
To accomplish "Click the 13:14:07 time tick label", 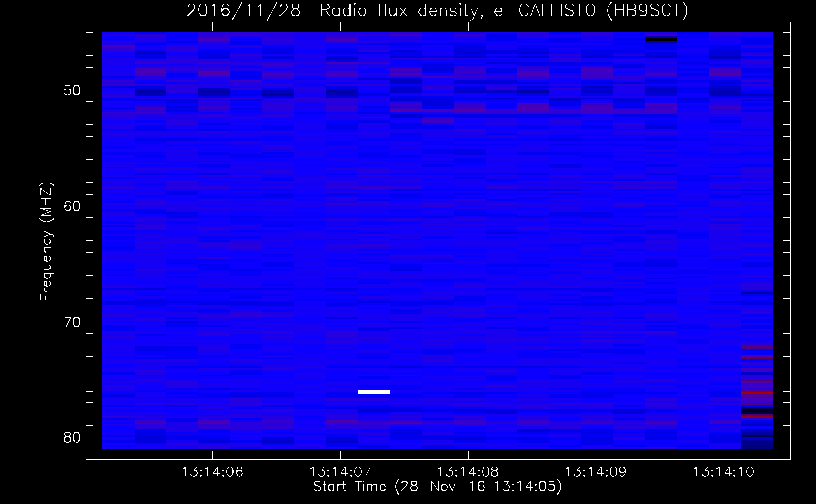I will (340, 472).
